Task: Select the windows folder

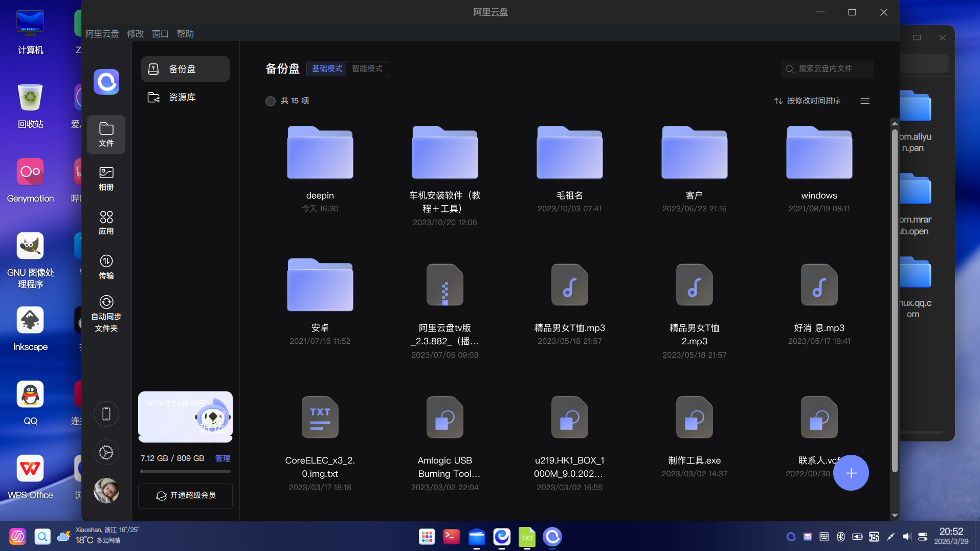Action: coord(819,169)
